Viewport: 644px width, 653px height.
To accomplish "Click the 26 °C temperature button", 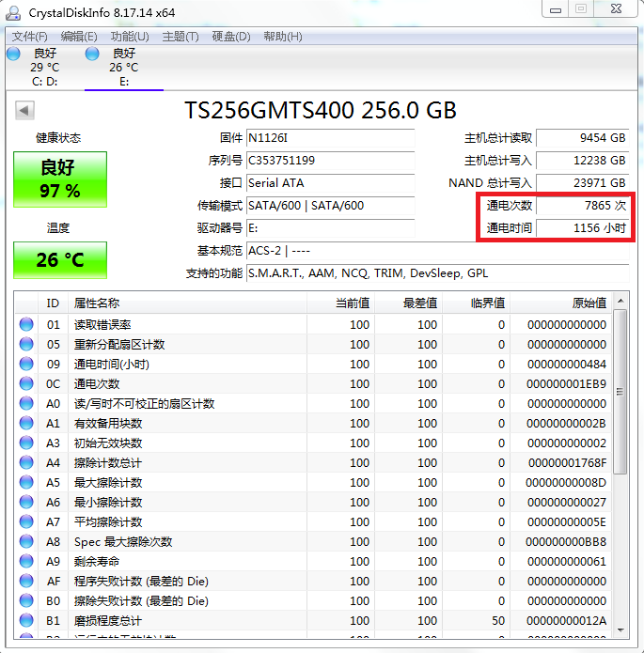I will (60, 260).
